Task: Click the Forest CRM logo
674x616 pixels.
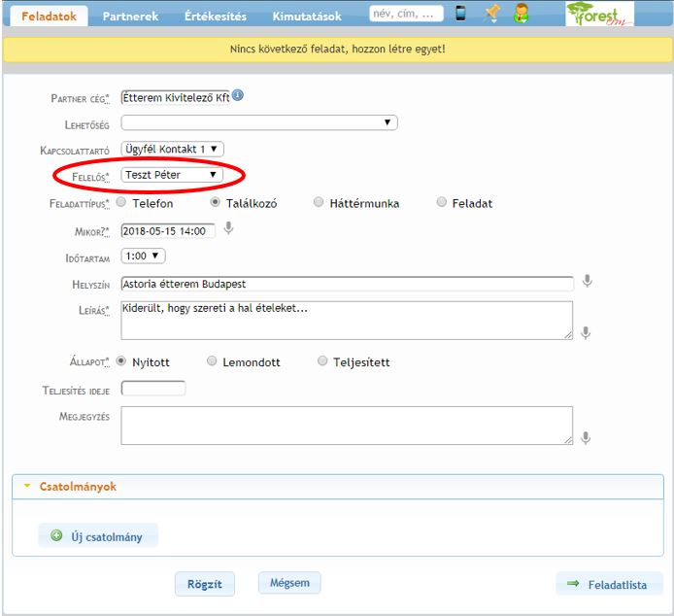Action: 599,14
